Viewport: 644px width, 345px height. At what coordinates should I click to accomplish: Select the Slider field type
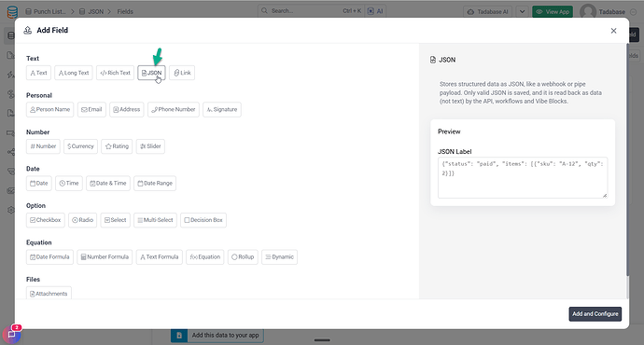[150, 146]
